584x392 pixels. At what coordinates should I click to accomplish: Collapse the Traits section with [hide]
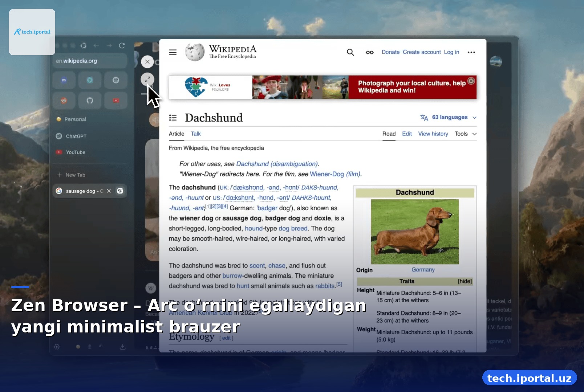click(x=465, y=281)
